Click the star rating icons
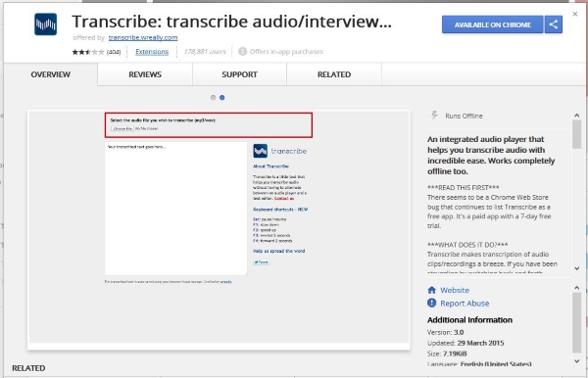Screen dimensions: 588x378 coord(88,52)
